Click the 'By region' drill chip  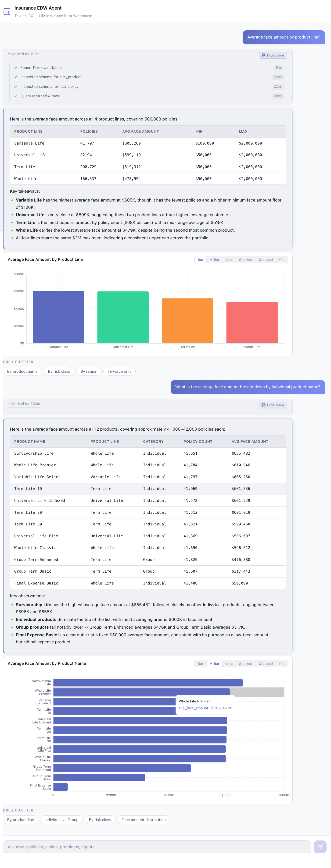(89, 371)
